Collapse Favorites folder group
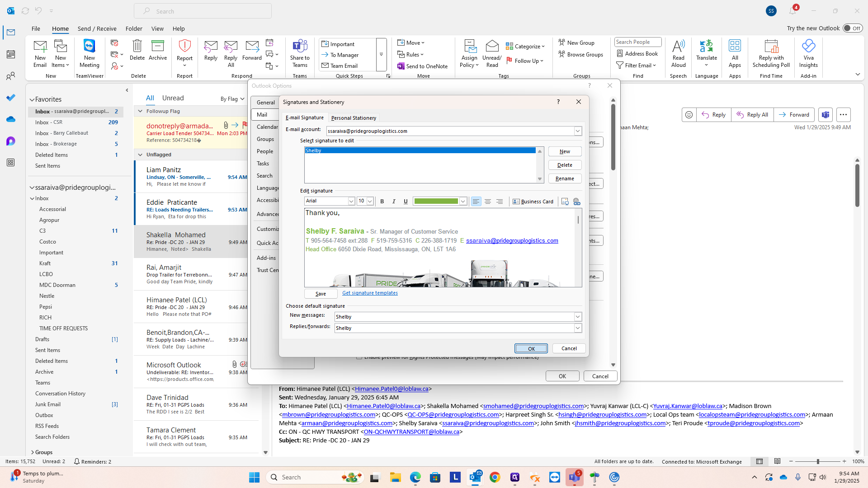 32,99
